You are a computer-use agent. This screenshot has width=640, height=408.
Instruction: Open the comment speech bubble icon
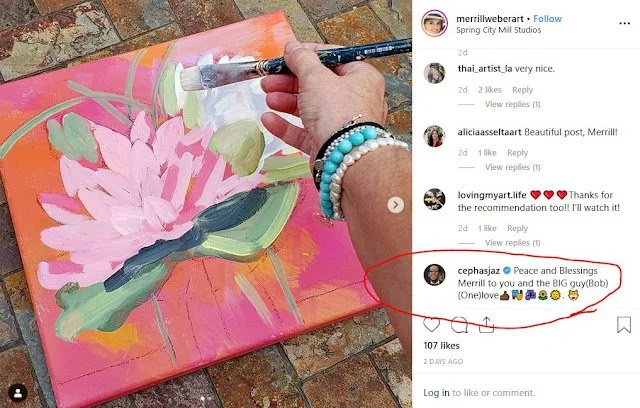(459, 325)
